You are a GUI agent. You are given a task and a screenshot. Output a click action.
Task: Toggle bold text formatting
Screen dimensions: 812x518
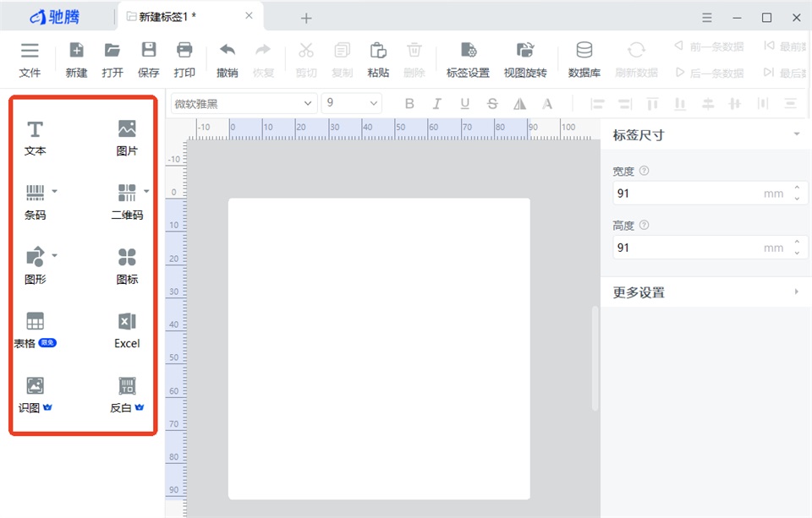coord(409,103)
